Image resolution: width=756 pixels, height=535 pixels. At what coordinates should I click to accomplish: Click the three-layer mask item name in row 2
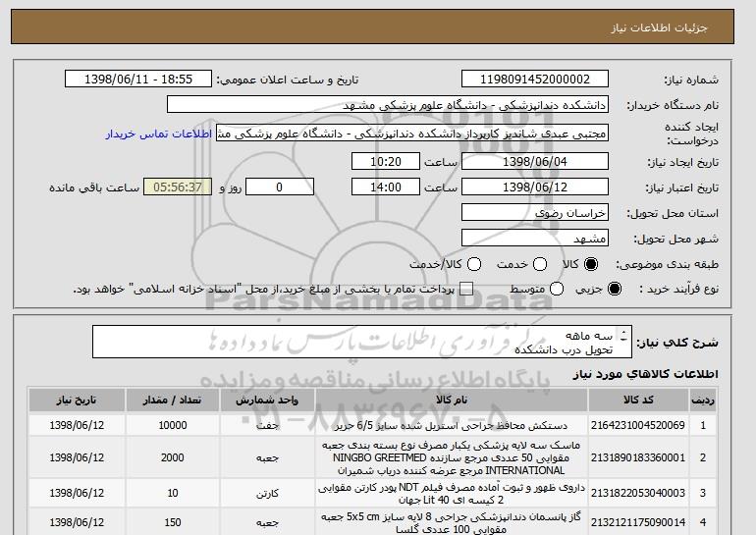(452, 457)
